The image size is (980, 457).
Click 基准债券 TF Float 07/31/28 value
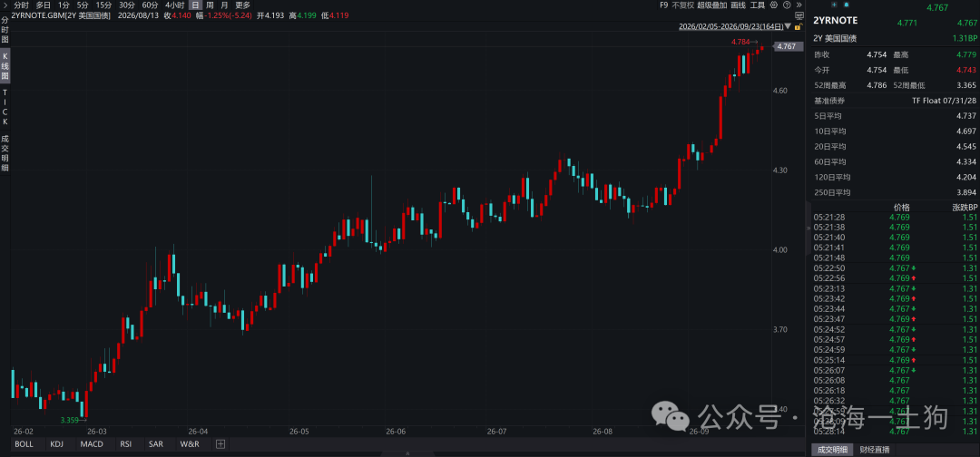pyautogui.click(x=945, y=101)
